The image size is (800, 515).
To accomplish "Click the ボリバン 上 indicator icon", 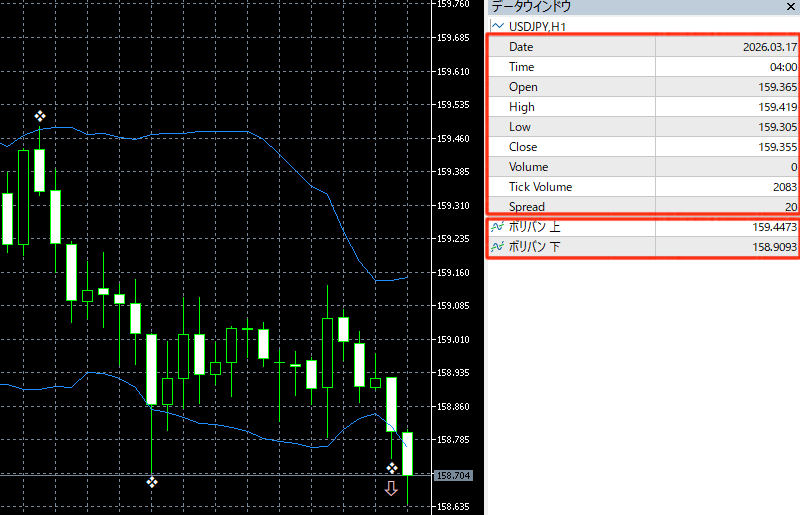I will [497, 227].
